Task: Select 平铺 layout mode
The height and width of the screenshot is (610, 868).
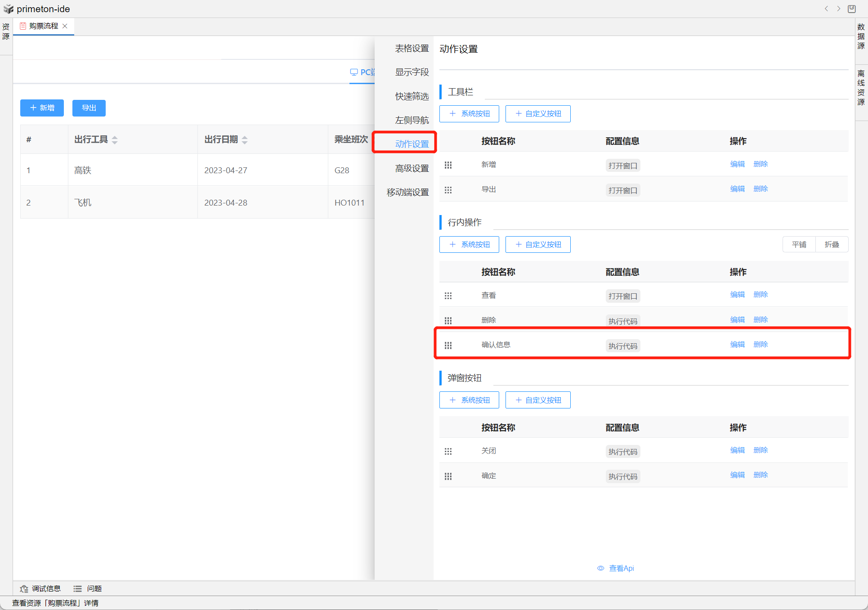Action: coord(799,244)
